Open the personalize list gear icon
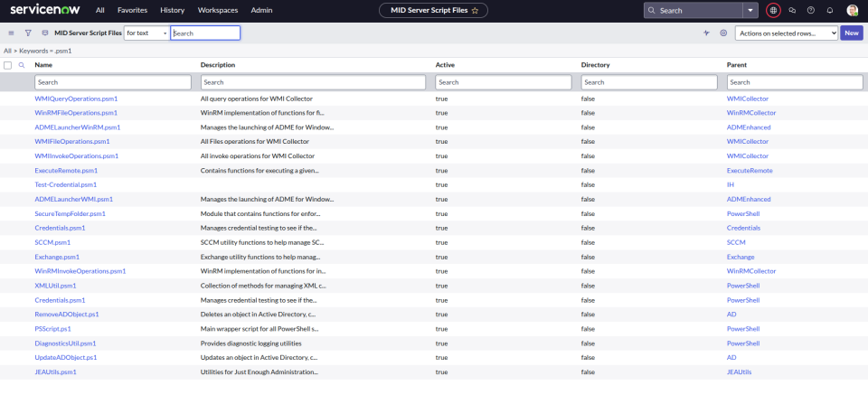Screen dimensions: 868x395 (723, 33)
